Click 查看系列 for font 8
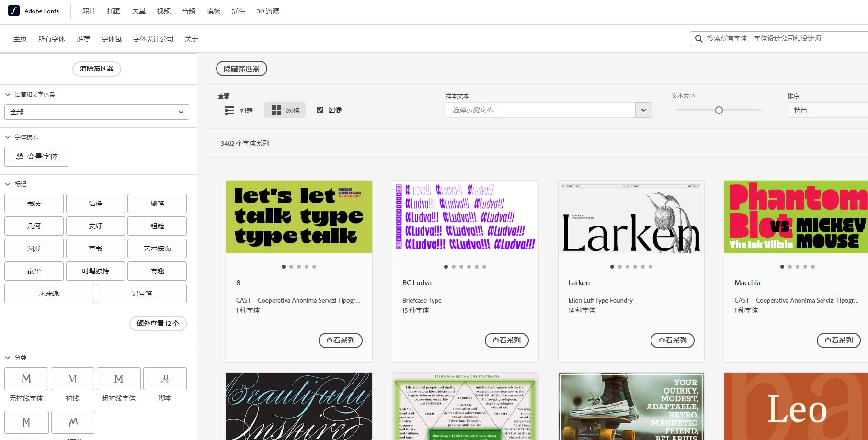This screenshot has height=440, width=868. [x=341, y=340]
